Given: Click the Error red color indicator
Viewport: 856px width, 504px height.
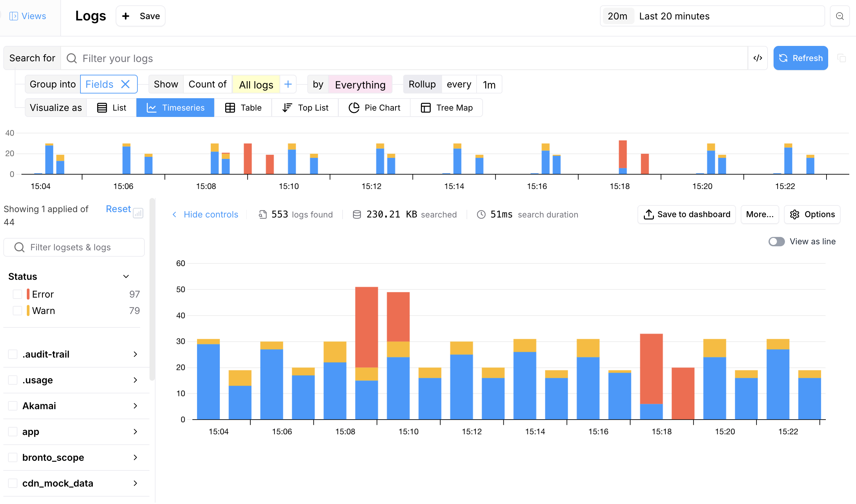Looking at the screenshot, I should coord(27,294).
